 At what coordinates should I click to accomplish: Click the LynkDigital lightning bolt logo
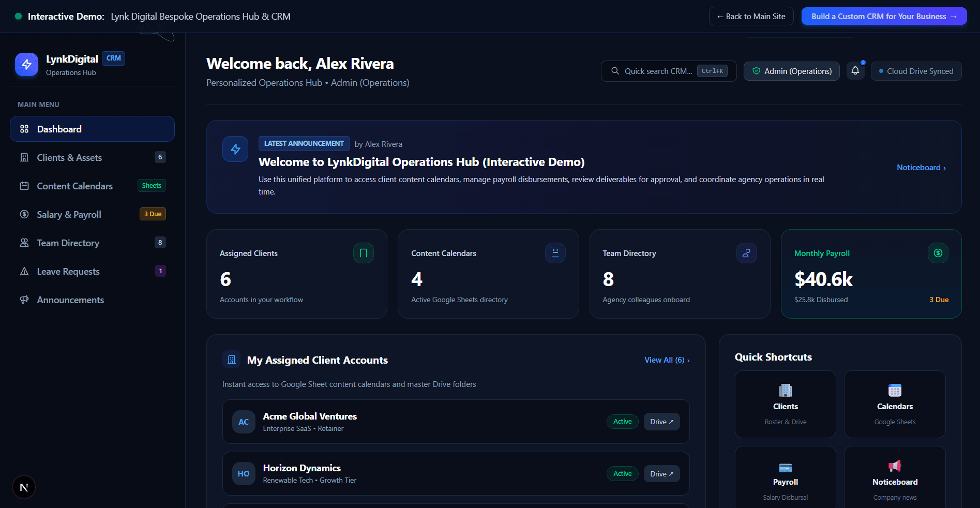pyautogui.click(x=26, y=65)
